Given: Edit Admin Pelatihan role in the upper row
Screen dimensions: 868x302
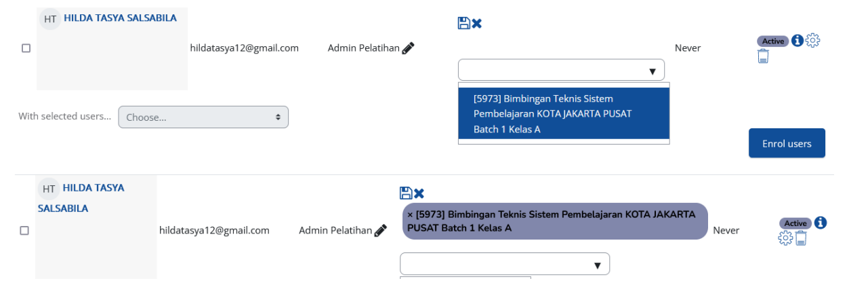Looking at the screenshot, I should 408,48.
